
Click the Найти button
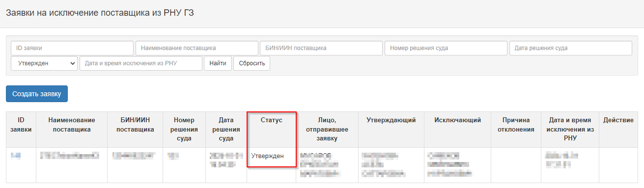pyautogui.click(x=218, y=63)
